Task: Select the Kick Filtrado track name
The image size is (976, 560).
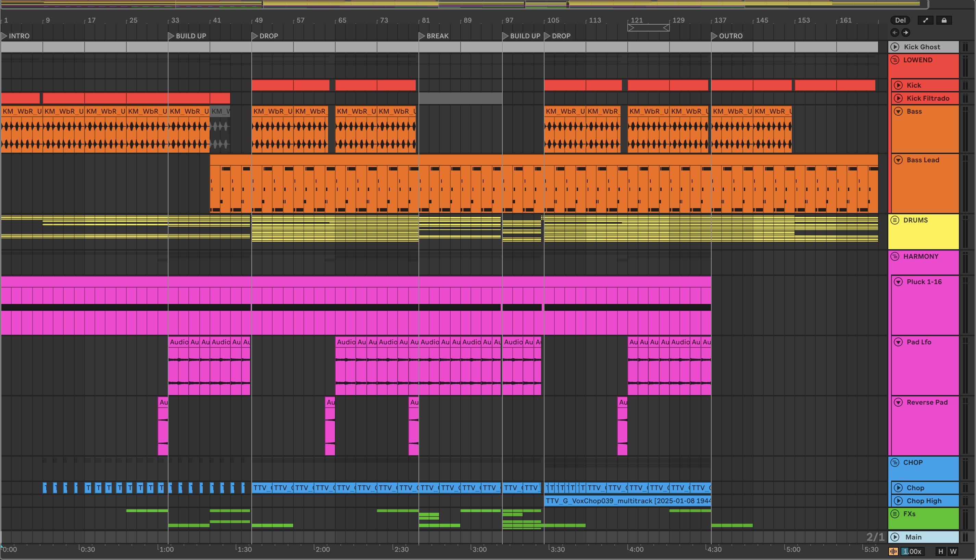Action: [x=928, y=99]
